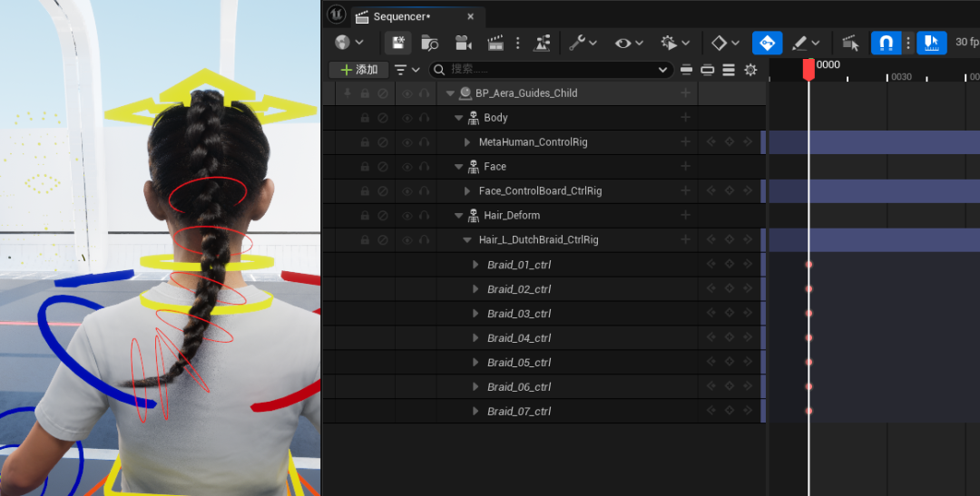
Task: Mute the Hair_L_DutchBraid_CtrlRig track
Action: pyautogui.click(x=383, y=240)
